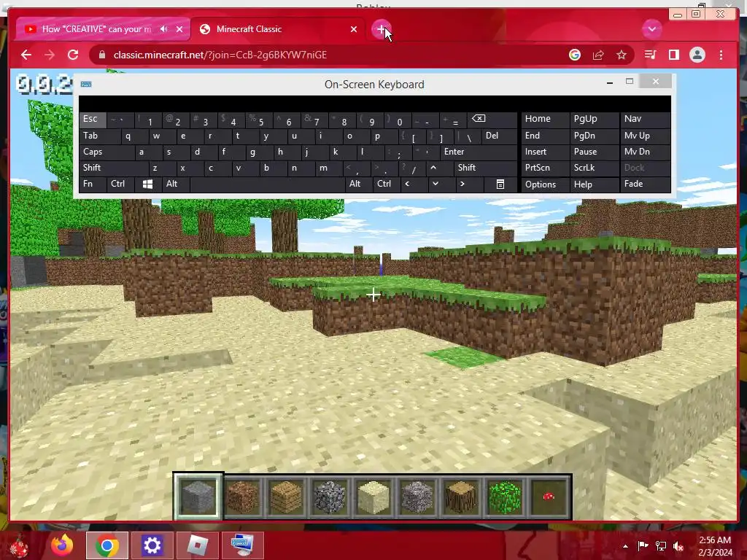Click muted speaker in system tray
The width and height of the screenshot is (747, 560).
[679, 546]
